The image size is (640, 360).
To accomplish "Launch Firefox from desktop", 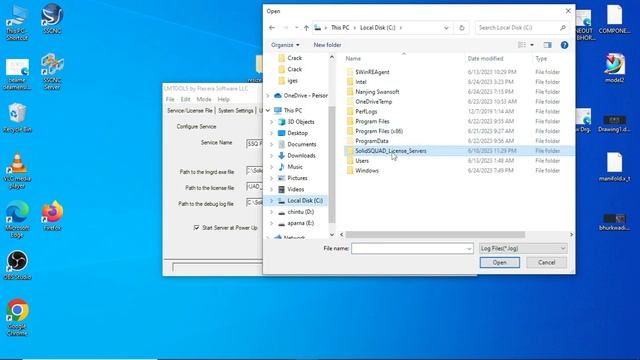I will tap(52, 216).
